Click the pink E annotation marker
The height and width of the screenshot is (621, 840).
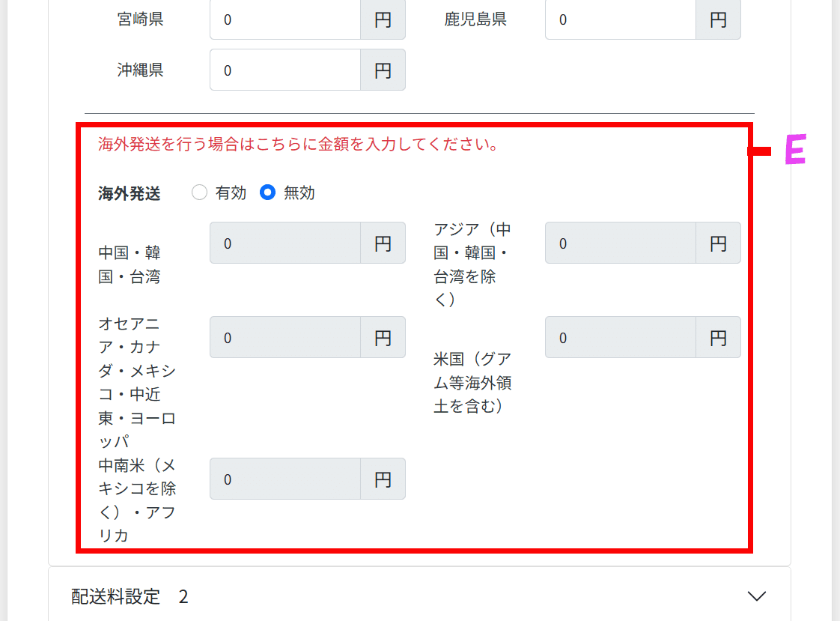(795, 150)
